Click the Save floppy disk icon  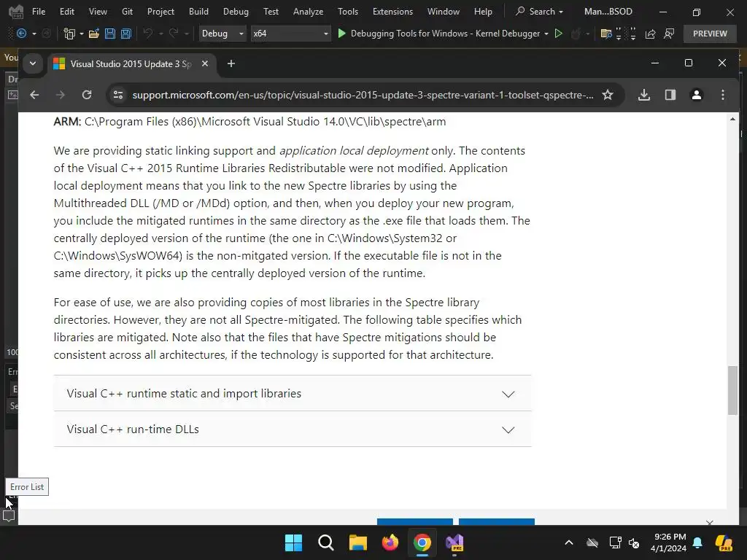pyautogui.click(x=110, y=34)
